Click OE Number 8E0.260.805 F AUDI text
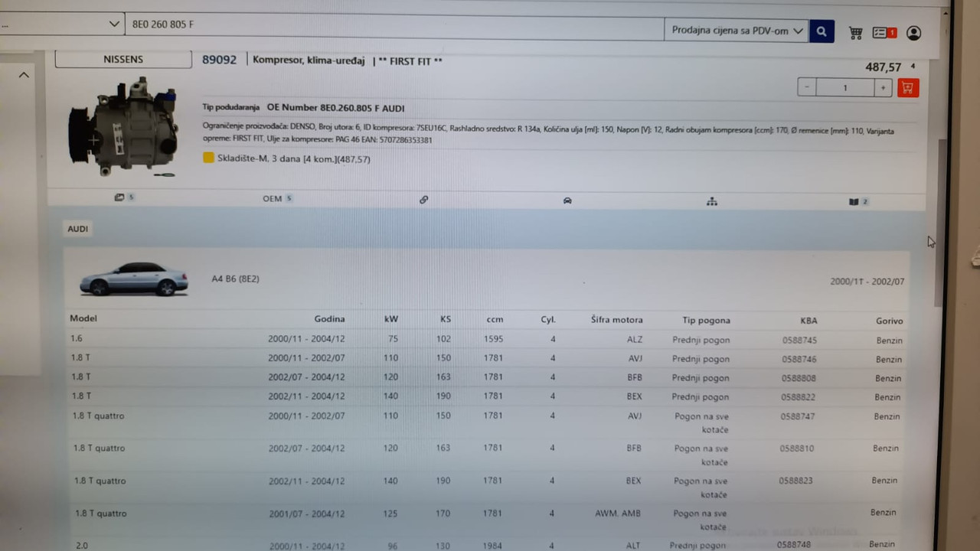Screen dimensions: 980x551 (335, 108)
